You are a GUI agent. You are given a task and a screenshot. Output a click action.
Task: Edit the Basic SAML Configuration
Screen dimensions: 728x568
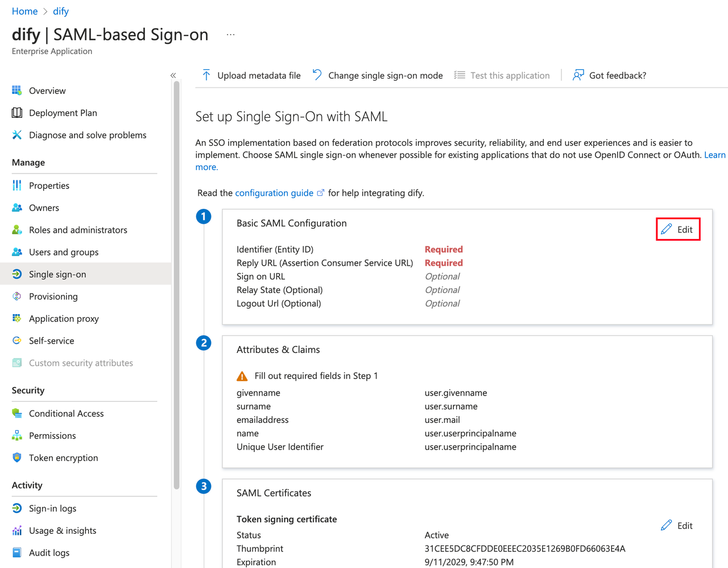(x=677, y=229)
